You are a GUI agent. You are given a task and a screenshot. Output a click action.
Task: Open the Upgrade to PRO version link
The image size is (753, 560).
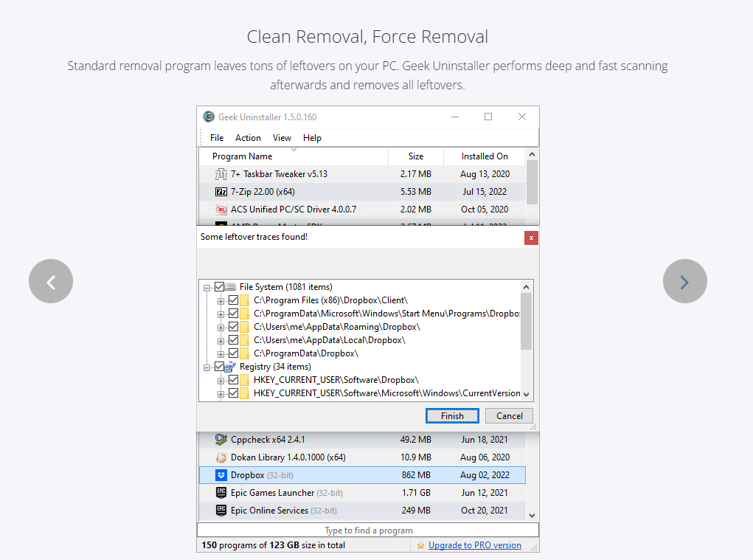[474, 545]
